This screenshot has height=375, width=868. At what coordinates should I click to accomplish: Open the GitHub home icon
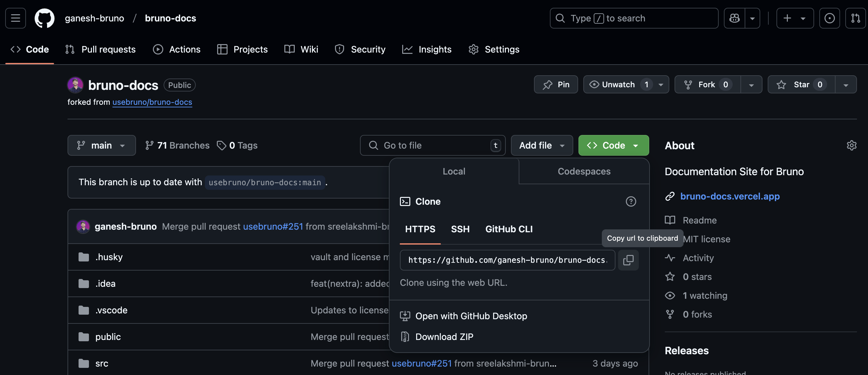pos(45,18)
